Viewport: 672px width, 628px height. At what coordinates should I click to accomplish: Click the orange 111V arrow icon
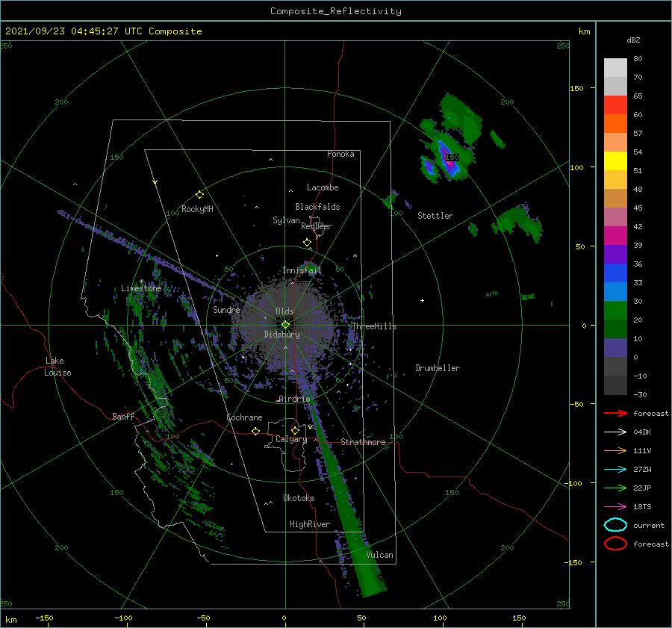pos(615,450)
